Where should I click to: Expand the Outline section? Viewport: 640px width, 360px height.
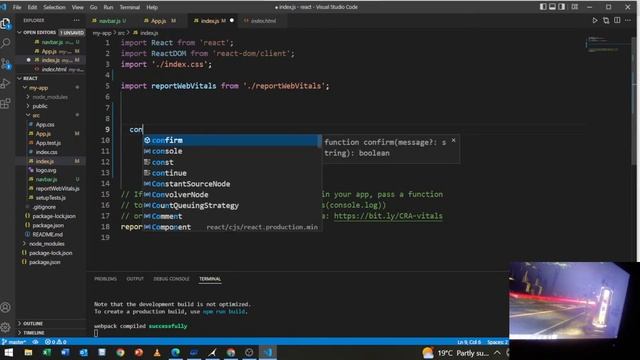[x=33, y=323]
